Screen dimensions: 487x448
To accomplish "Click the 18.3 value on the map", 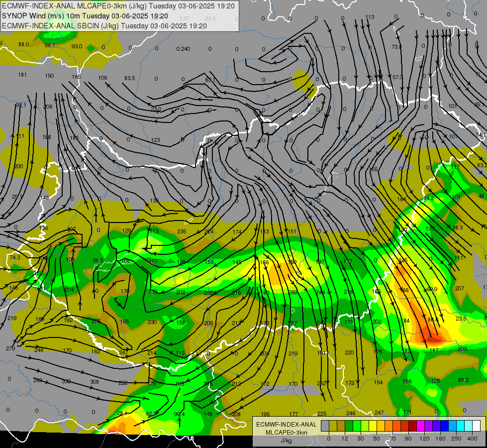I will pyautogui.click(x=458, y=227).
